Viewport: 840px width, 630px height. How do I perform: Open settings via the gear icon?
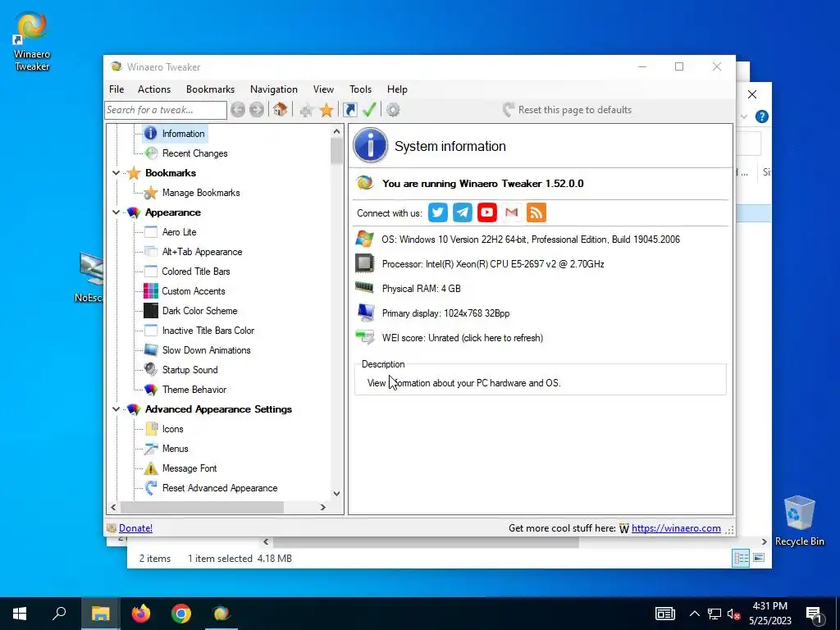[x=393, y=111]
